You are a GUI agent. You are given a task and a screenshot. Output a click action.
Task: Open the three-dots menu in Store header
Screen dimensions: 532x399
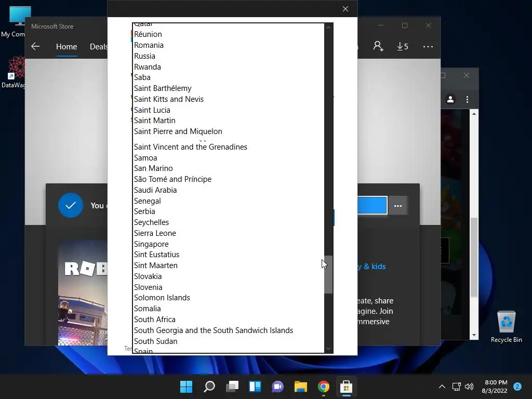(x=428, y=46)
